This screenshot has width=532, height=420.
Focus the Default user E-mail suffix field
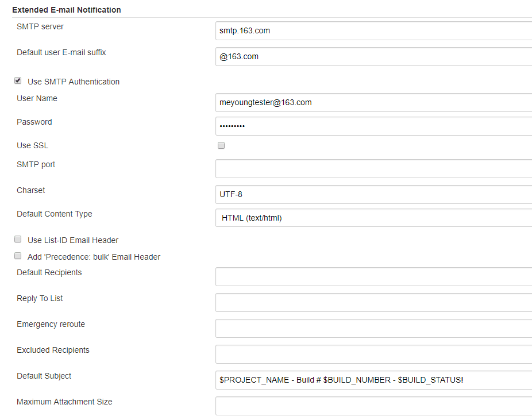[x=373, y=56]
